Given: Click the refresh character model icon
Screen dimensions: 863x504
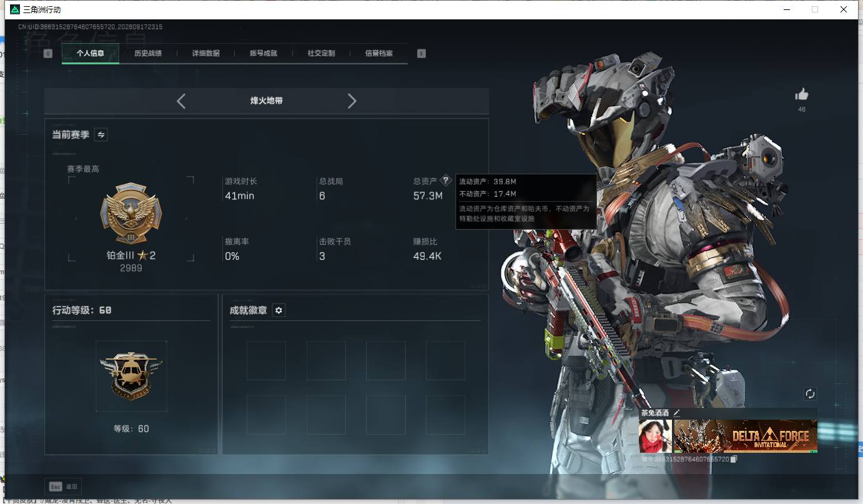Looking at the screenshot, I should 810,393.
